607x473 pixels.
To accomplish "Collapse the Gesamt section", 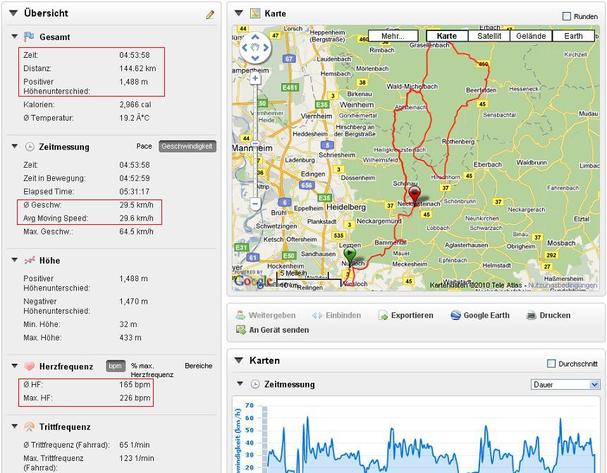I will (14, 37).
